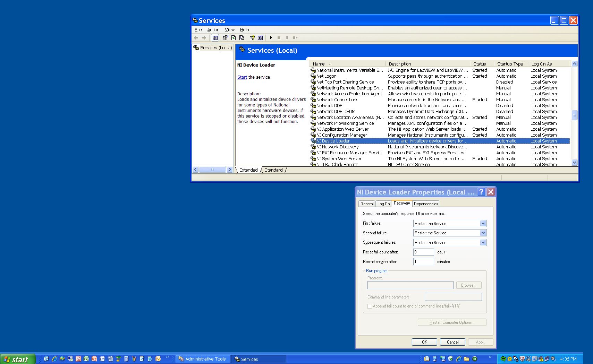This screenshot has width=593, height=364.
Task: Select the Extended view tab
Action: click(x=248, y=170)
